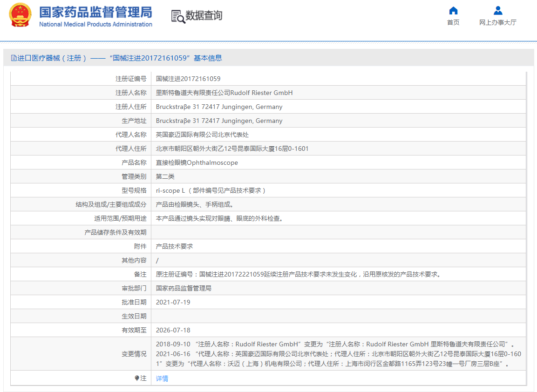Click the 产品名称 row label

(x=134, y=162)
